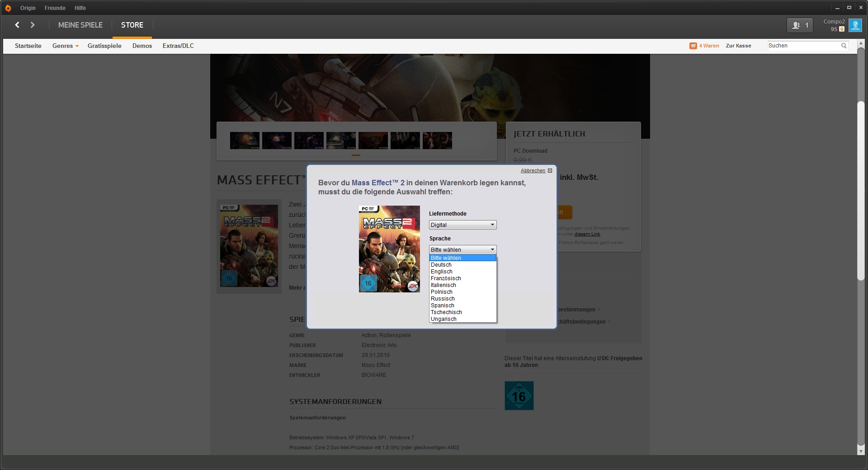Go to Startseite
This screenshot has width=868, height=470.
tap(28, 46)
